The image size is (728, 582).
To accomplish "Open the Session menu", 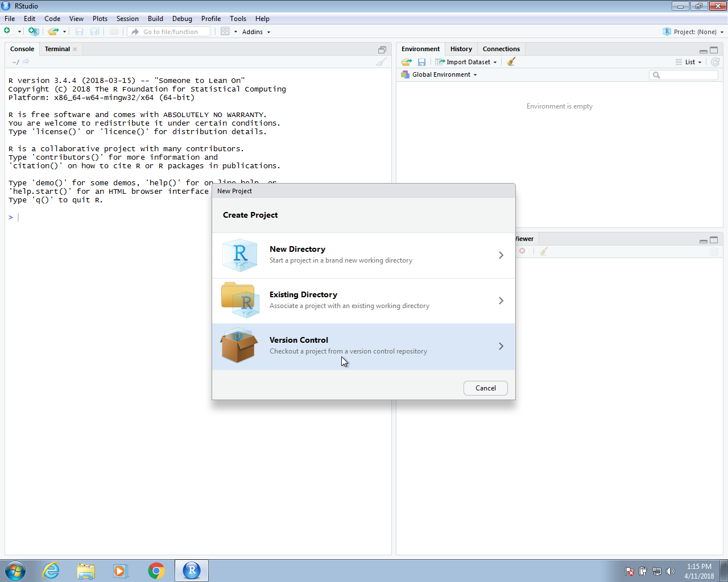I will (x=127, y=19).
